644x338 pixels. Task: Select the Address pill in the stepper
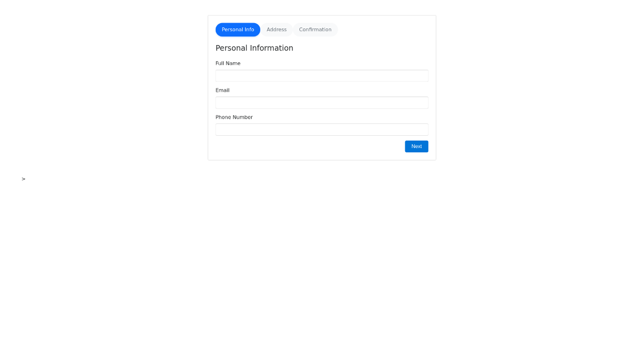click(276, 30)
